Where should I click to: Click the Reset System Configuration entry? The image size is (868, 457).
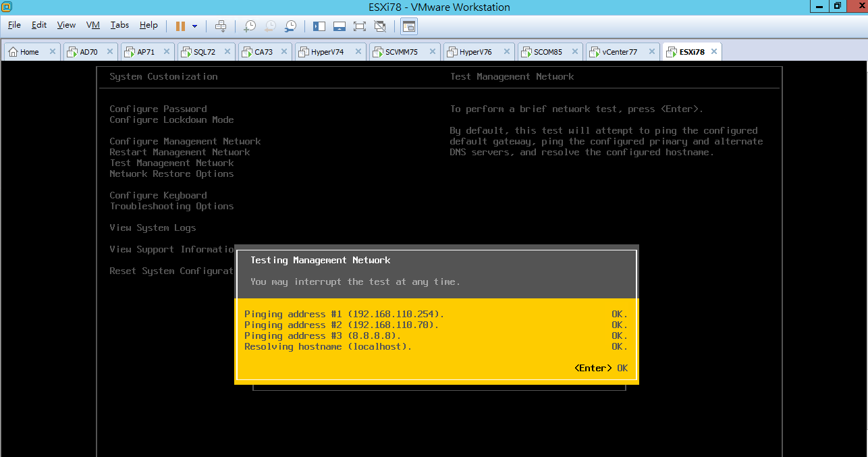(172, 271)
